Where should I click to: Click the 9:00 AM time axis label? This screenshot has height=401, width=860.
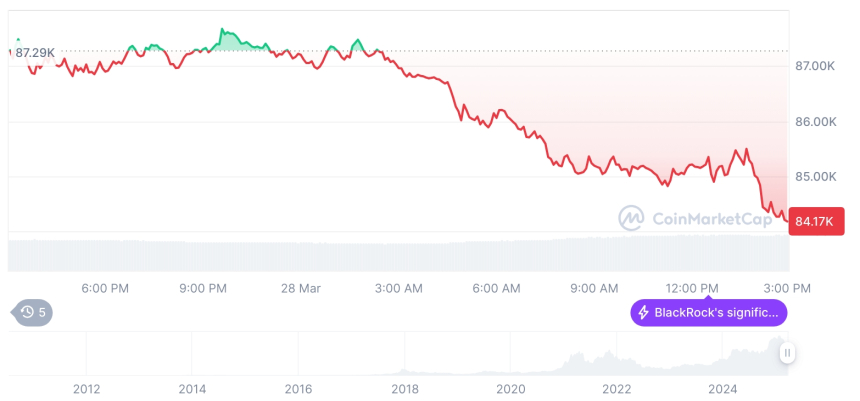(x=595, y=288)
